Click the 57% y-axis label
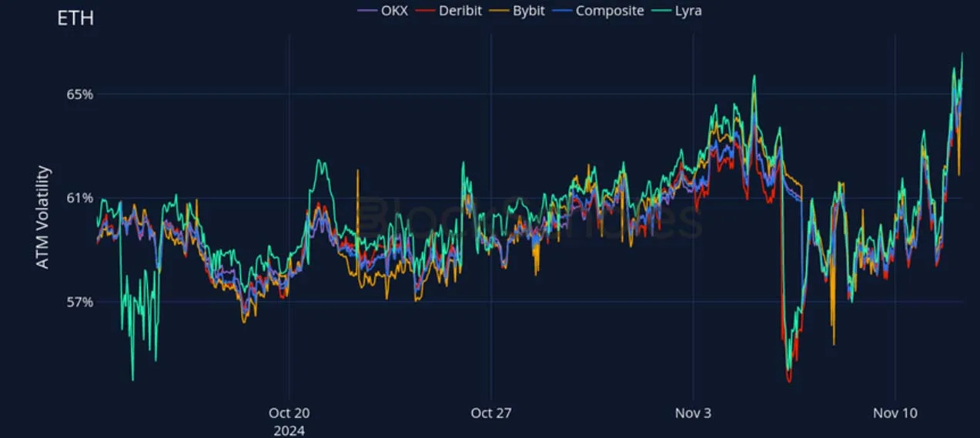Image resolution: width=980 pixels, height=438 pixels. [79, 302]
